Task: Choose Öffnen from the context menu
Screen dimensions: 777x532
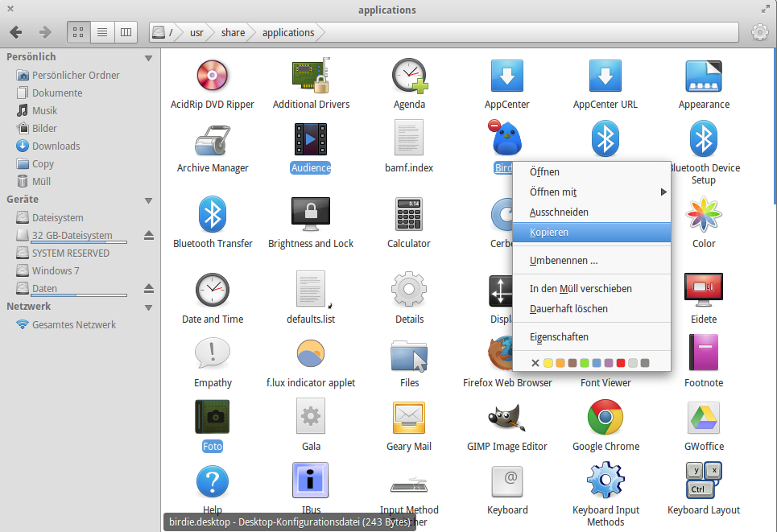Action: click(x=592, y=172)
